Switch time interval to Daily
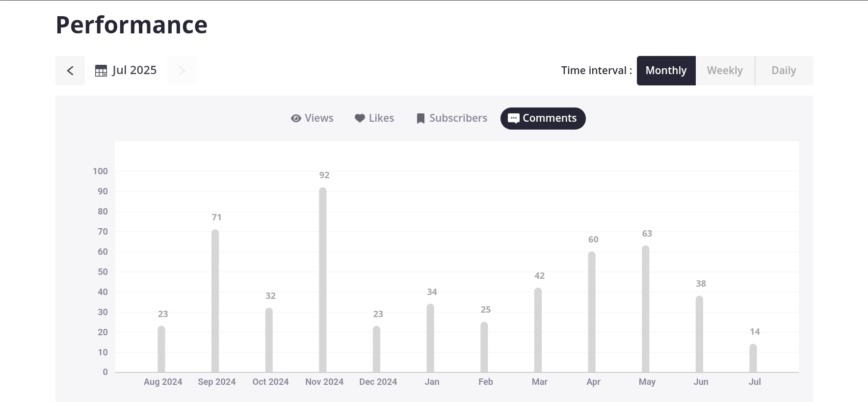The height and width of the screenshot is (402, 868). click(784, 71)
